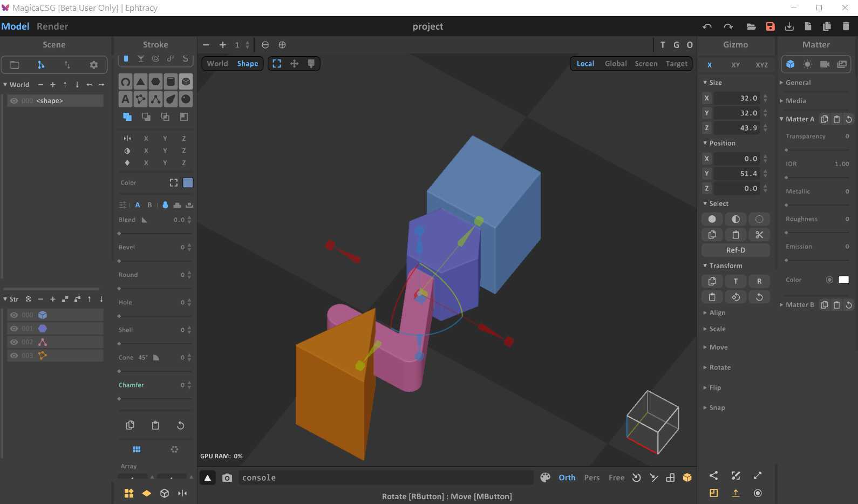The width and height of the screenshot is (858, 504).
Task: Take a viewport snapshot with camera icon
Action: (227, 478)
